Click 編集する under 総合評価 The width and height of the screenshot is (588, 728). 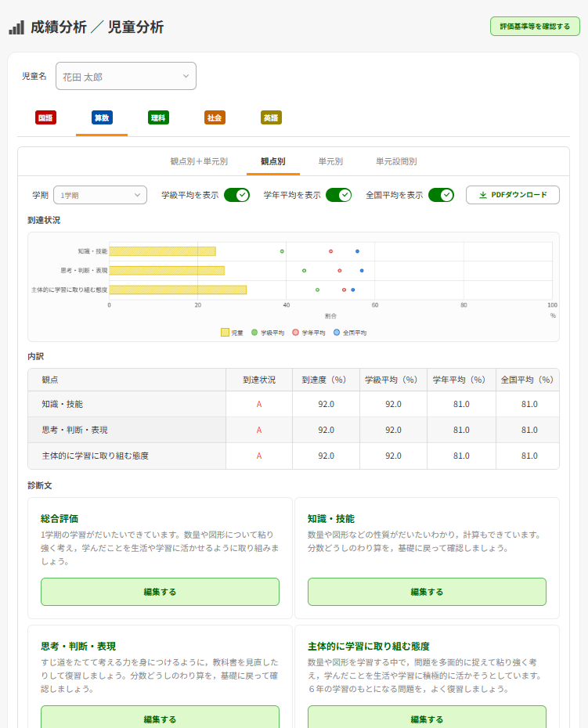tap(160, 592)
